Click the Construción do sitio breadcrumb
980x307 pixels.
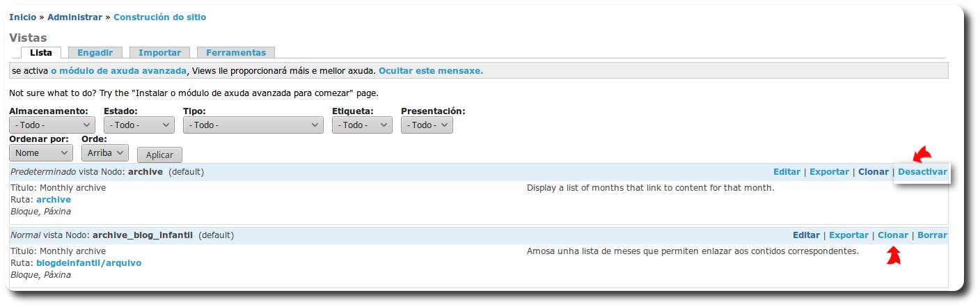coord(159,17)
